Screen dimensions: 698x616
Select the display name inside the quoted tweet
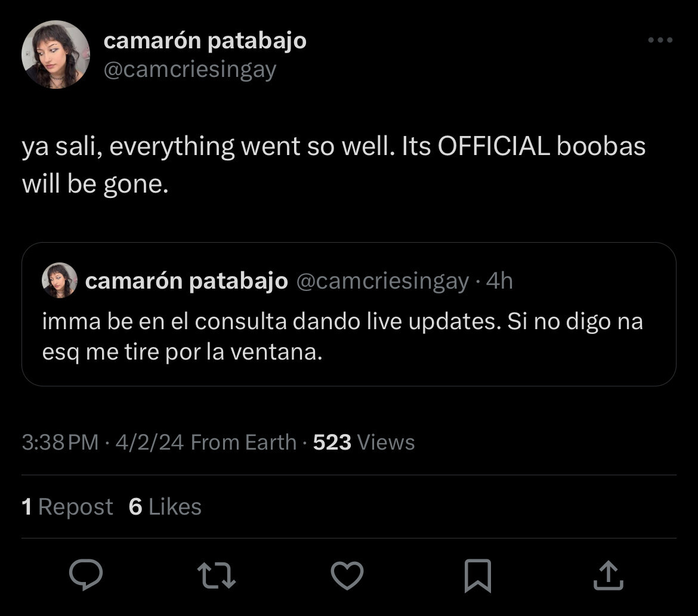click(186, 281)
